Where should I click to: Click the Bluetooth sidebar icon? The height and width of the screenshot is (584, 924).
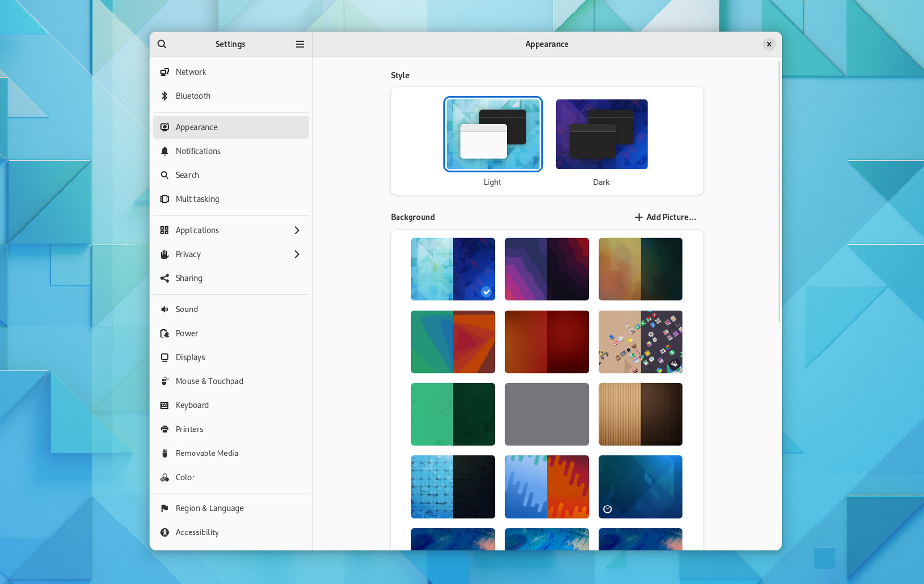[165, 96]
